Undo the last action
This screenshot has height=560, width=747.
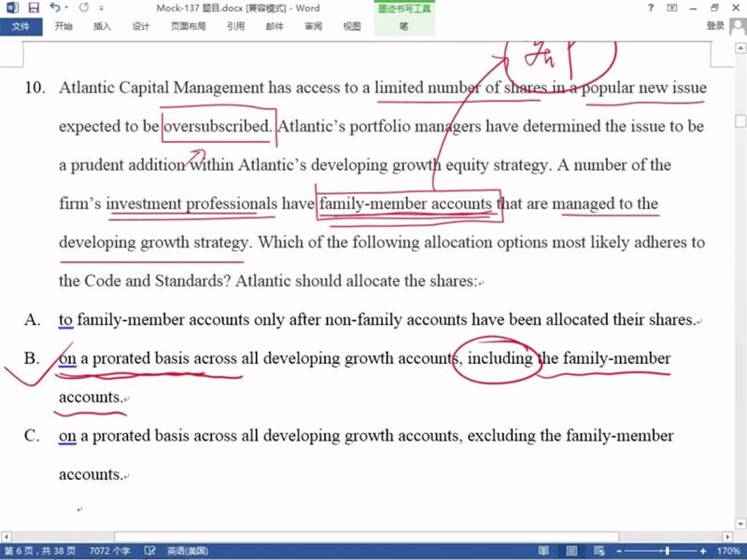[x=55, y=7]
